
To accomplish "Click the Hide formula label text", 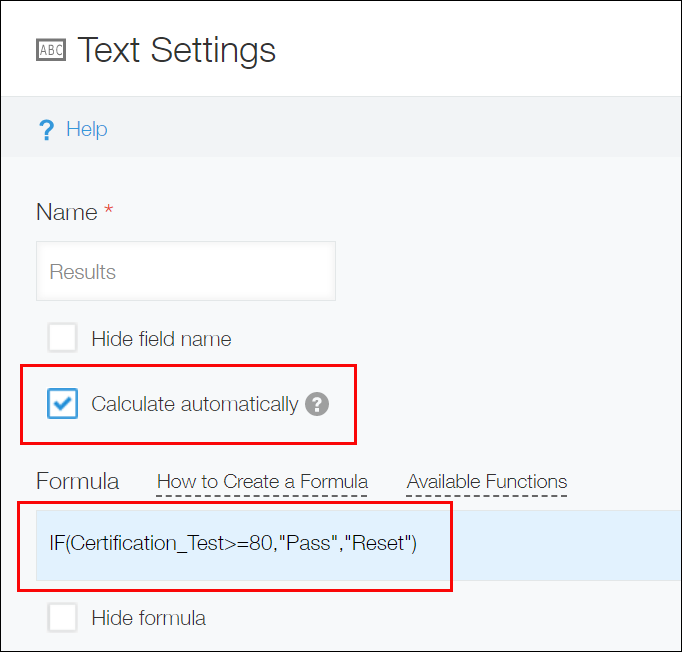I will (148, 618).
